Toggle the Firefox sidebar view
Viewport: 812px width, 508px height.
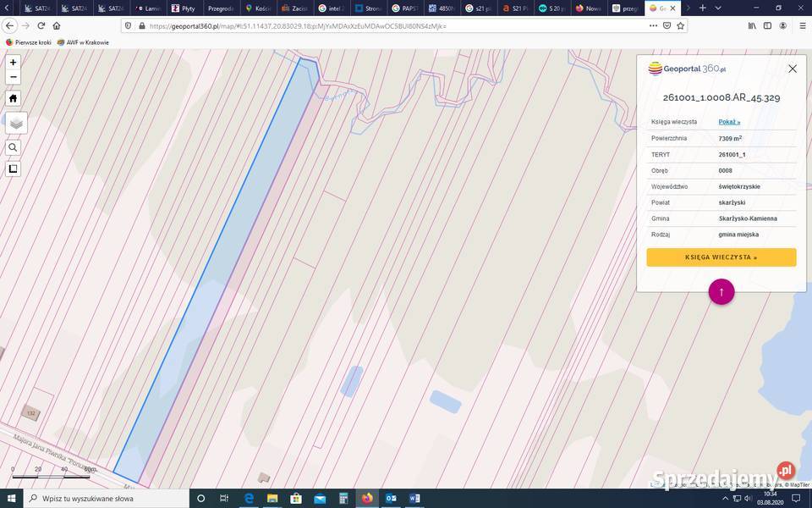pos(767,25)
